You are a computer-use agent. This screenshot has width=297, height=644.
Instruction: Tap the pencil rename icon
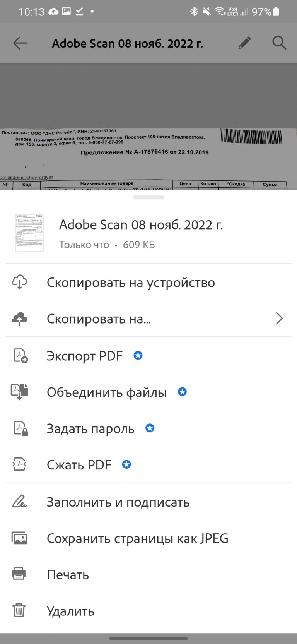coord(244,43)
